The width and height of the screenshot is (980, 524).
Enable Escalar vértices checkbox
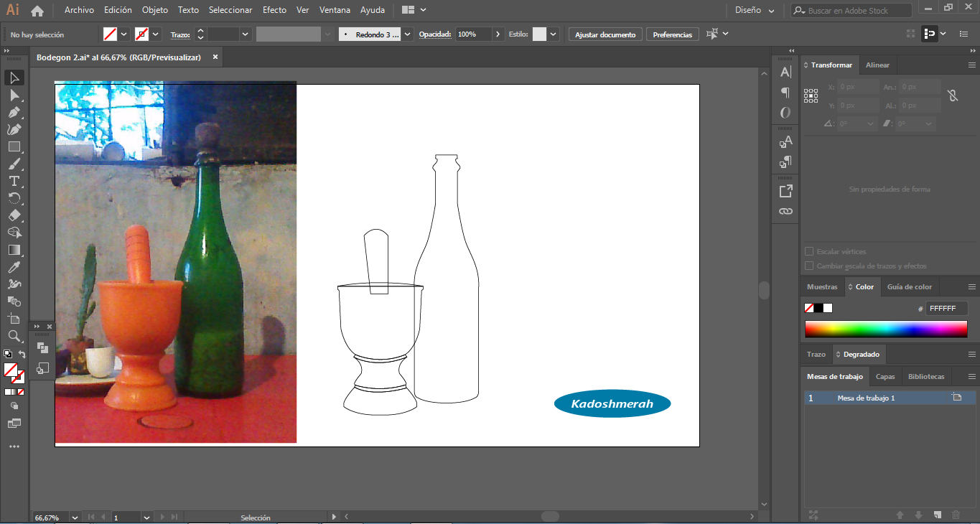pyautogui.click(x=809, y=252)
